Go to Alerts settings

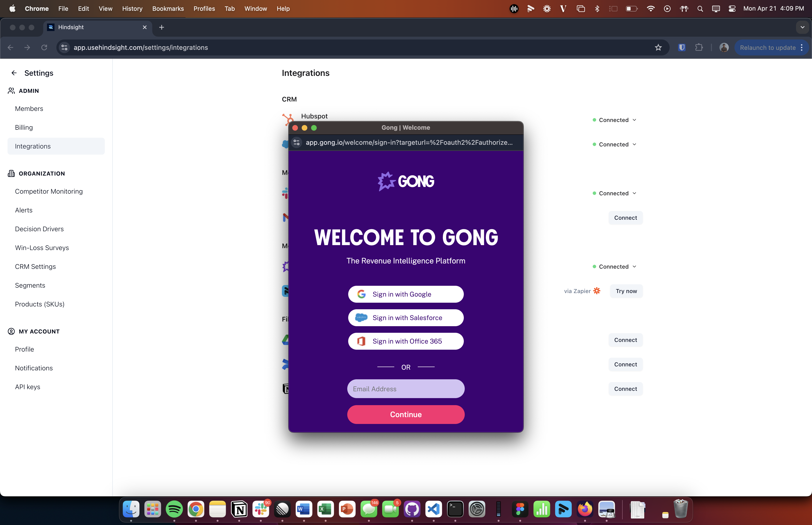[23, 210]
